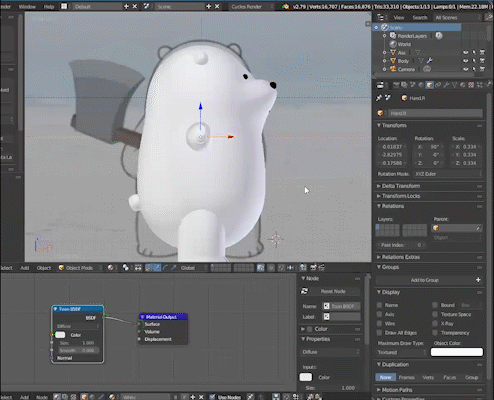Open the Particles properties tab

pyautogui.click(x=479, y=85)
